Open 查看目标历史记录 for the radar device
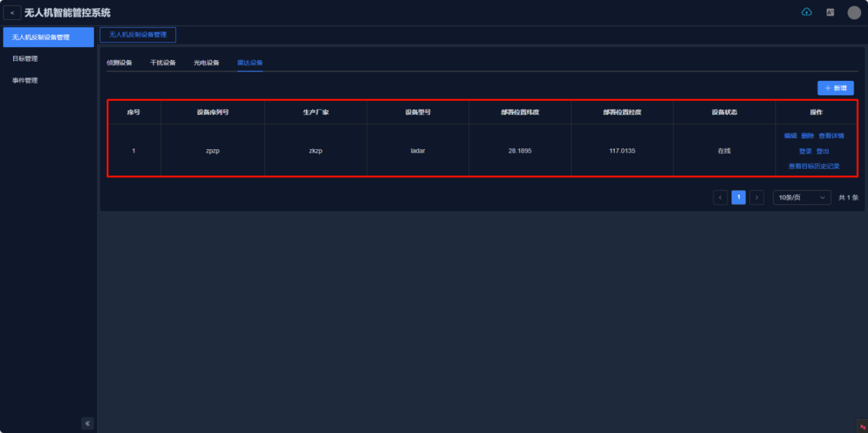 pyautogui.click(x=813, y=166)
